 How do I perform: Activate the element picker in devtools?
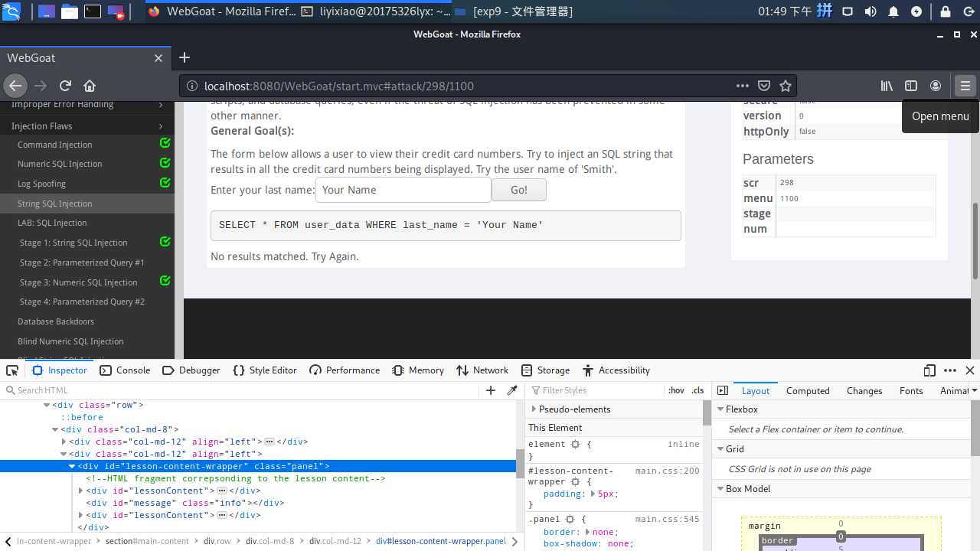coord(12,370)
